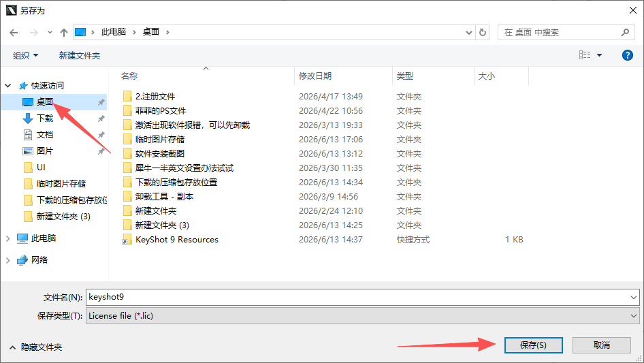This screenshot has width=644, height=363.
Task: Click 新建文件夹 button
Action: tap(80, 55)
